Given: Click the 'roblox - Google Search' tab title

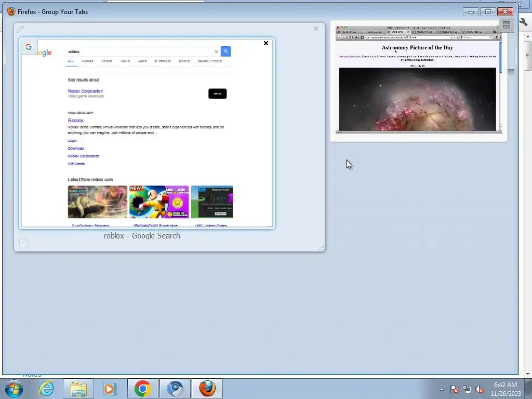Looking at the screenshot, I should point(142,236).
